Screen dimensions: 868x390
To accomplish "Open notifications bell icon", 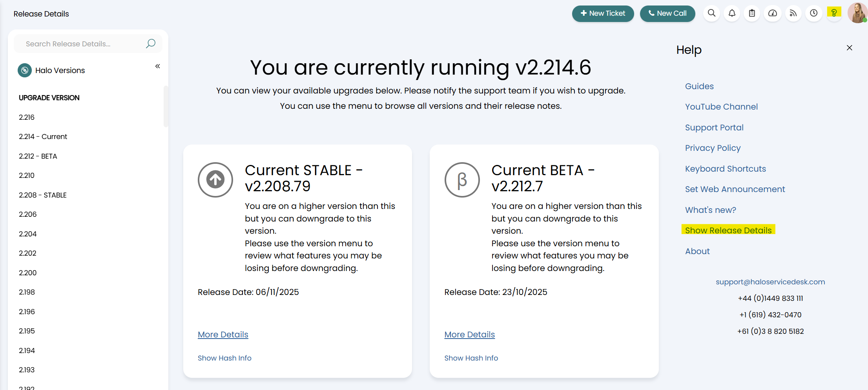I will [x=732, y=13].
